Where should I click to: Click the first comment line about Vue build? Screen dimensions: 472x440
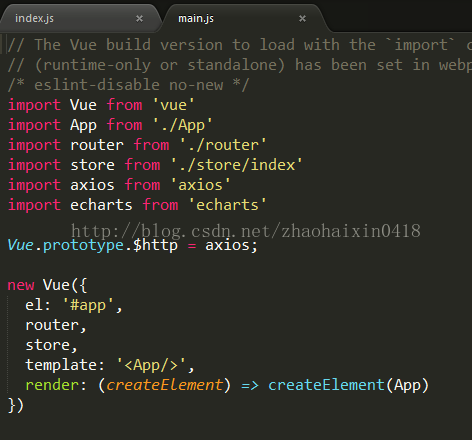(239, 45)
